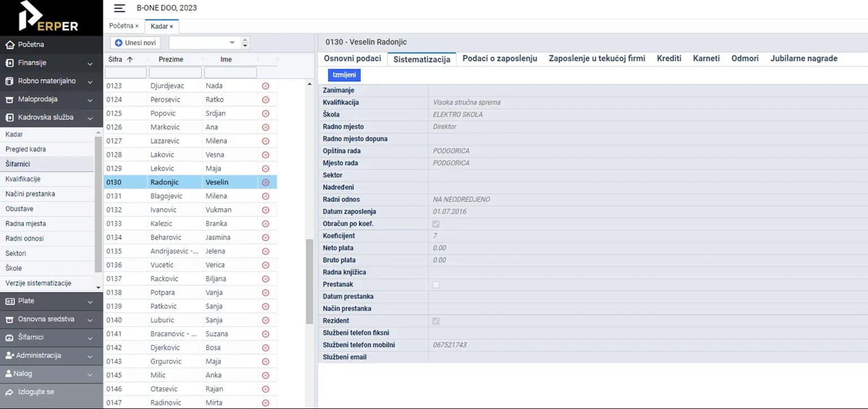The width and height of the screenshot is (868, 409).
Task: Open Početna home in sidebar
Action: pyautogui.click(x=51, y=45)
